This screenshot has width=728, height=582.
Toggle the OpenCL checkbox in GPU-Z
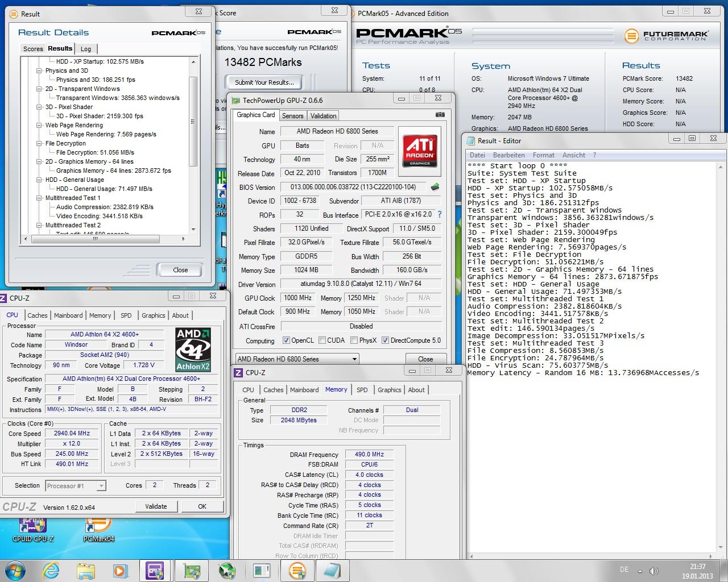coord(286,340)
